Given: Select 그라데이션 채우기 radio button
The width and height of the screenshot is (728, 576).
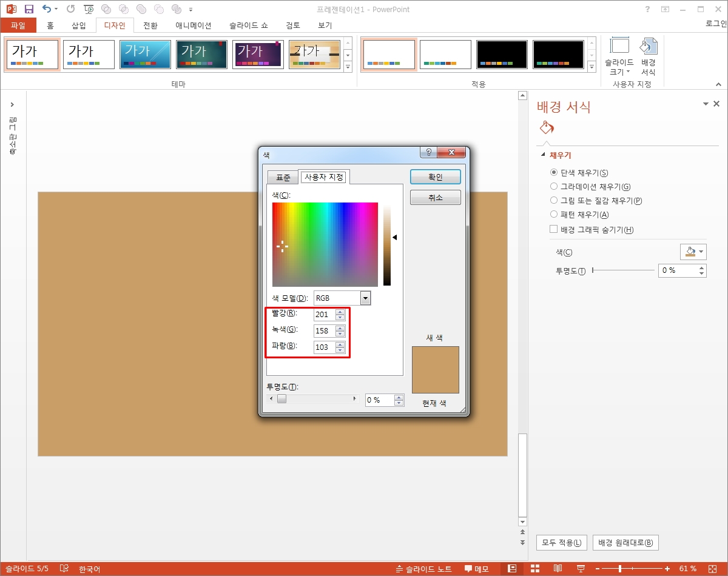Looking at the screenshot, I should (x=553, y=187).
